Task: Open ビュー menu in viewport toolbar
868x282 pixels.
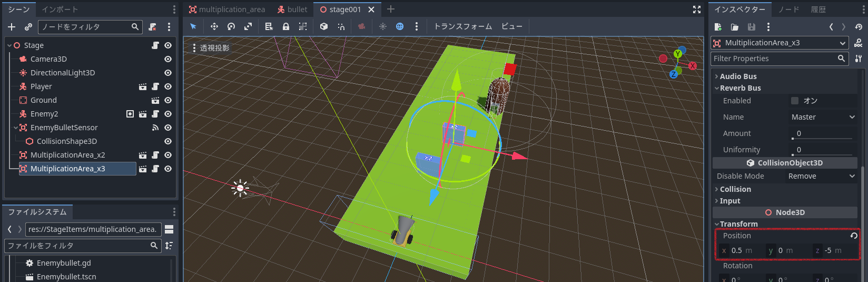Action: point(512,26)
